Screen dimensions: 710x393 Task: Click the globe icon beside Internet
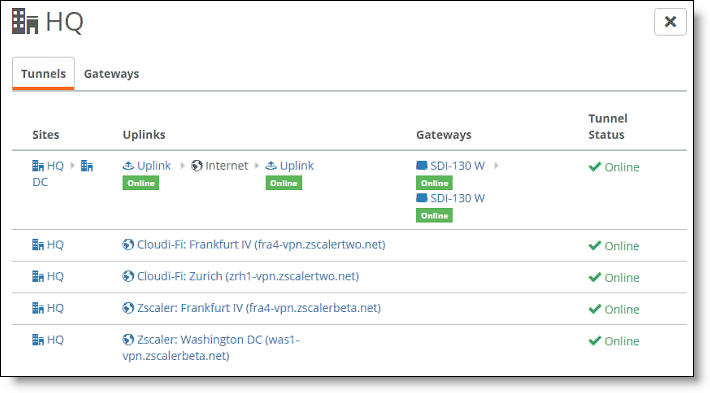tap(197, 166)
